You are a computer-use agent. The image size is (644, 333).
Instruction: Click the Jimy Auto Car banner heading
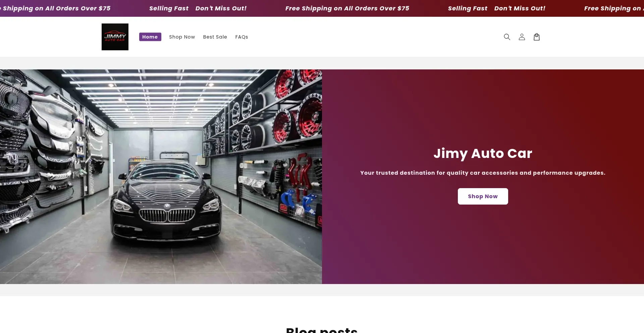(483, 153)
